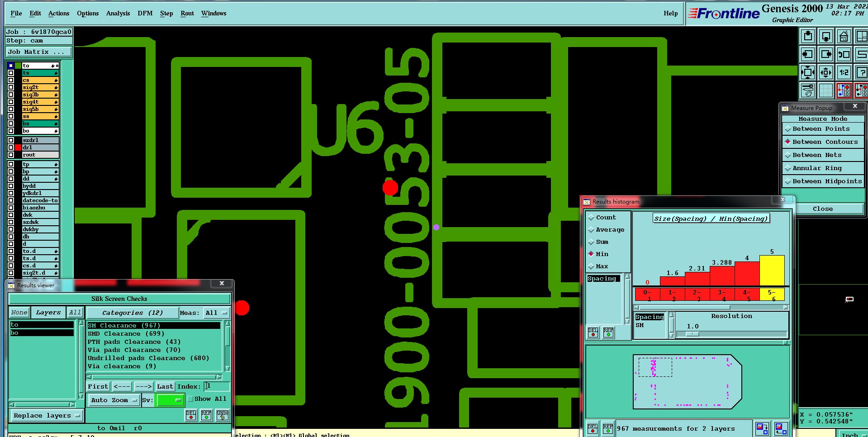Screen dimensions: 868x437
Task: Click the yellow 5-6 histogram bar
Action: point(772,271)
